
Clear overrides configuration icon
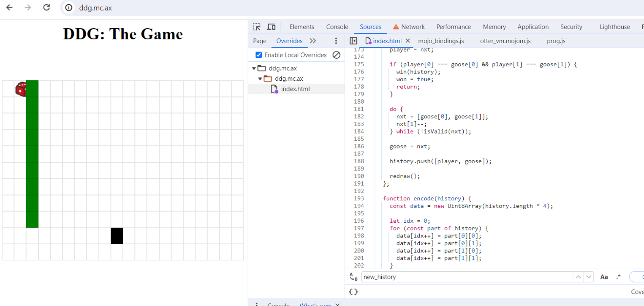tap(337, 55)
